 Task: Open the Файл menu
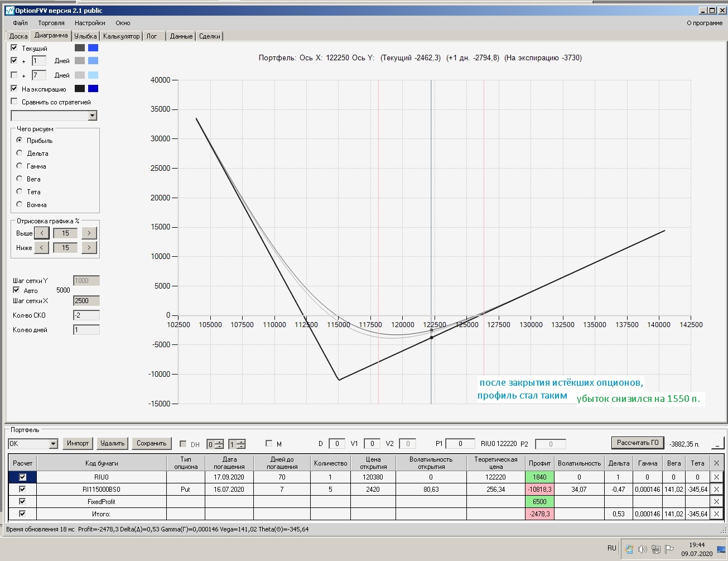pos(20,23)
